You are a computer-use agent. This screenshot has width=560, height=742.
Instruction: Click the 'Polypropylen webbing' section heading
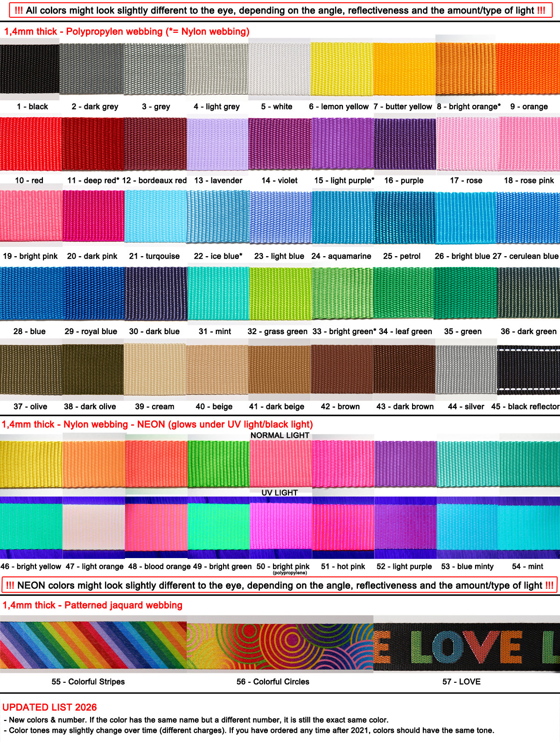tap(114, 32)
